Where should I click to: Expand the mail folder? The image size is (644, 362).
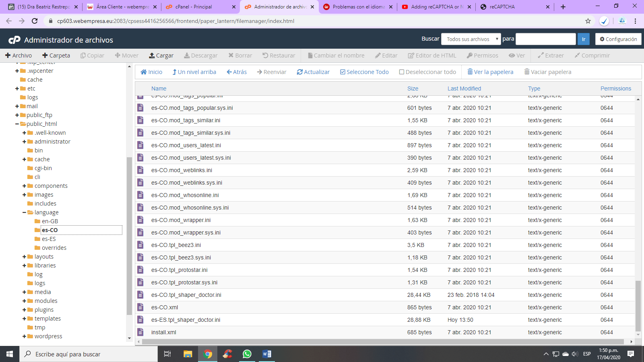[17, 106]
